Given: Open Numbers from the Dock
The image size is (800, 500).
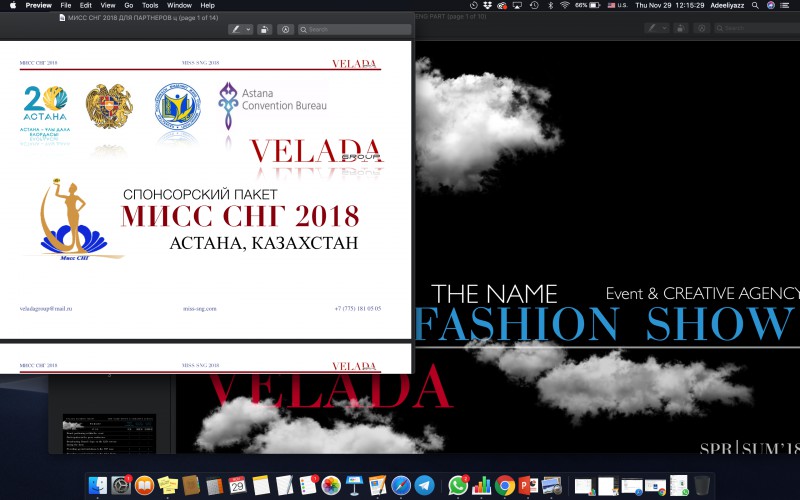Looking at the screenshot, I should [x=481, y=485].
